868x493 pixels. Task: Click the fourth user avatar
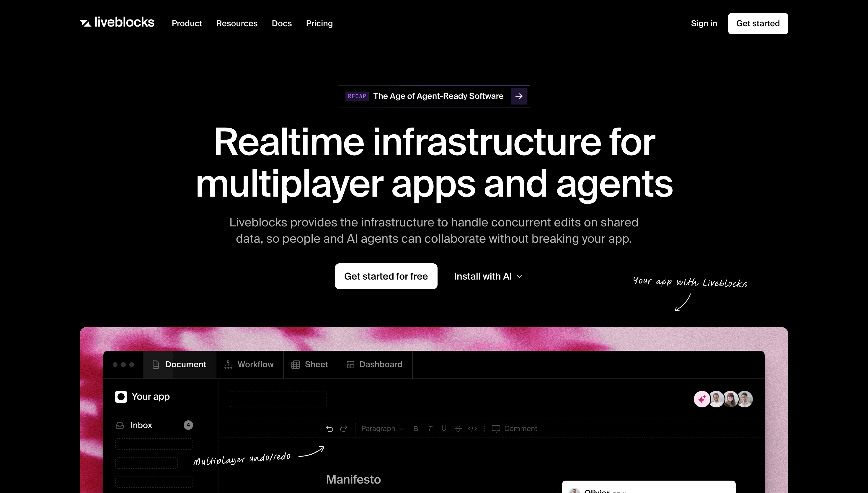(745, 399)
